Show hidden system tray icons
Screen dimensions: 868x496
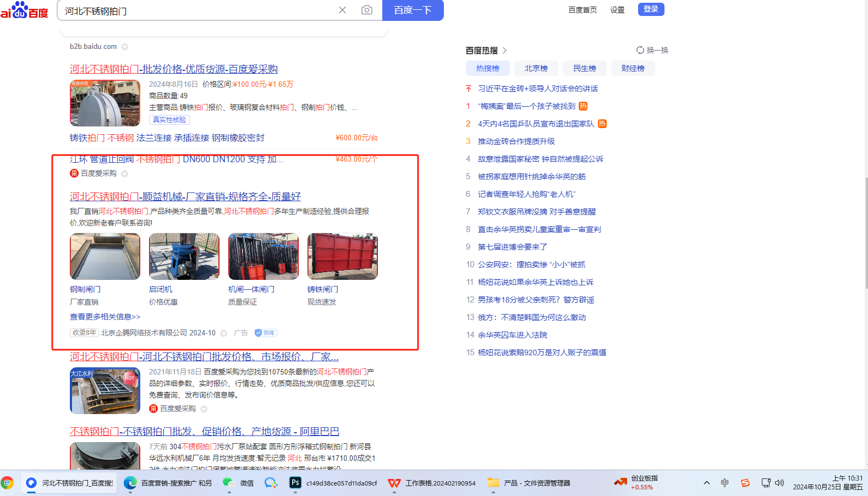coord(707,483)
